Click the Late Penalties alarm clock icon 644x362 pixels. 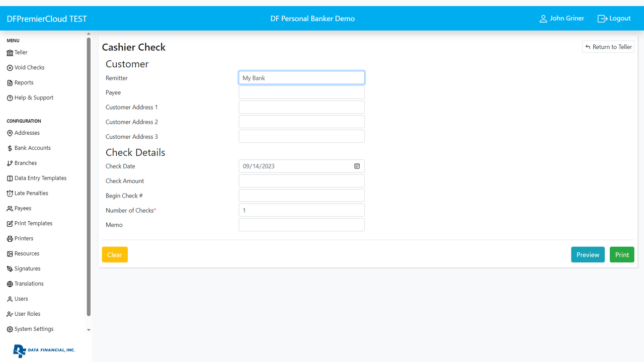[x=10, y=194]
